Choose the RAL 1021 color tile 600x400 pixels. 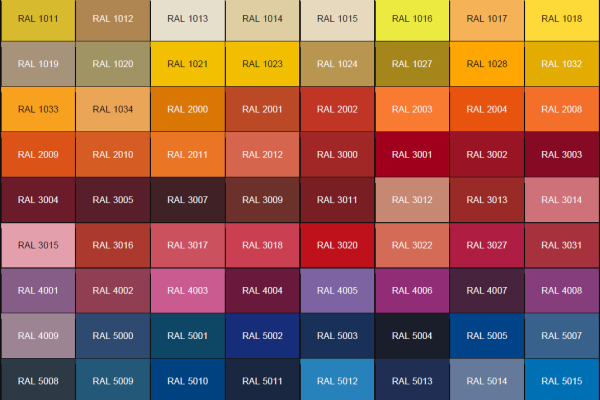[187, 64]
